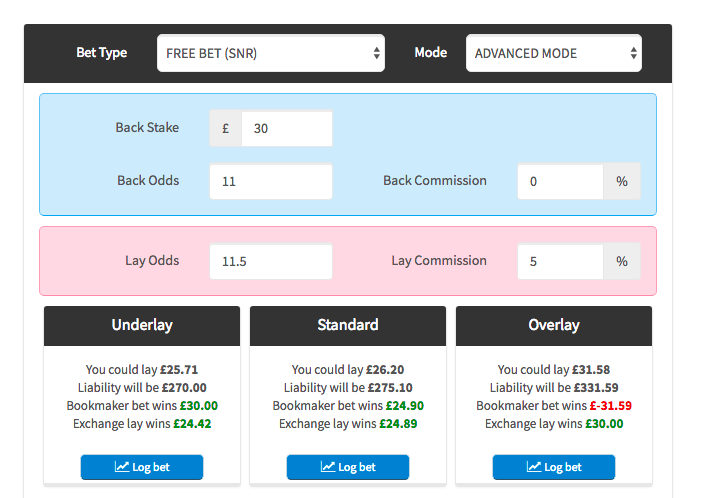The height and width of the screenshot is (498, 701).
Task: Click the Lay Commission label
Action: pyautogui.click(x=439, y=261)
